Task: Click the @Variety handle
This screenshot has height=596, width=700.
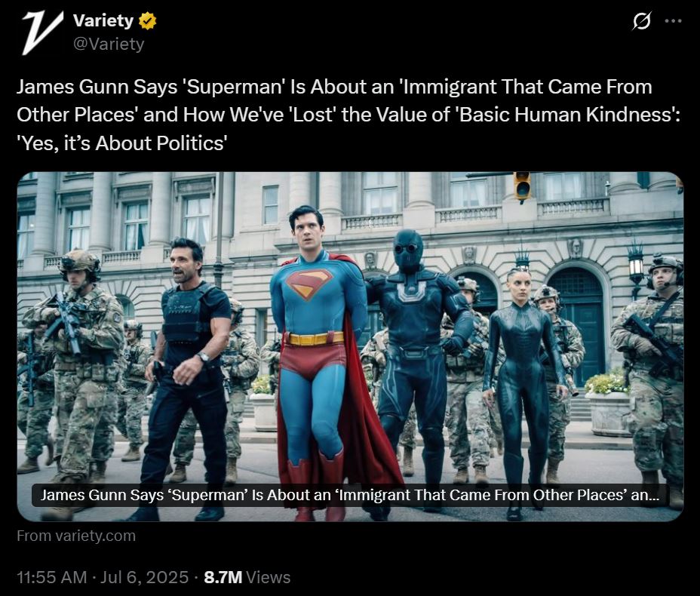Action: 109,44
